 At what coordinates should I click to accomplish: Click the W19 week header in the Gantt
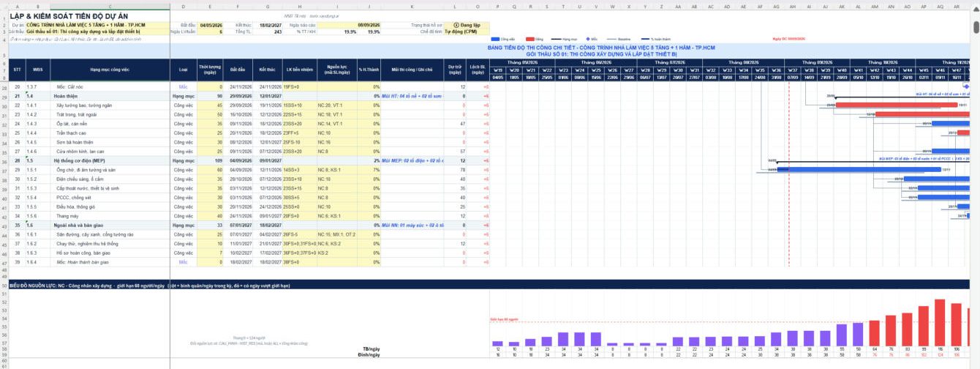tap(498, 70)
